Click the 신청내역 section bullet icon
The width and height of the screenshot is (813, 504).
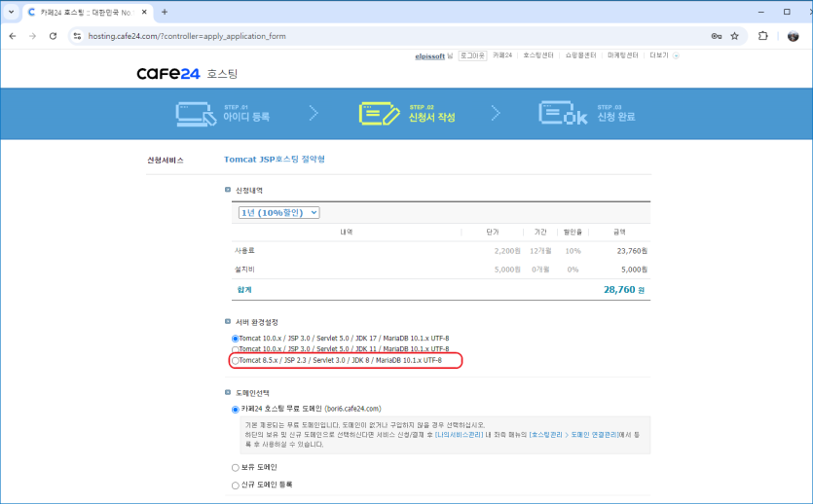[x=228, y=190]
